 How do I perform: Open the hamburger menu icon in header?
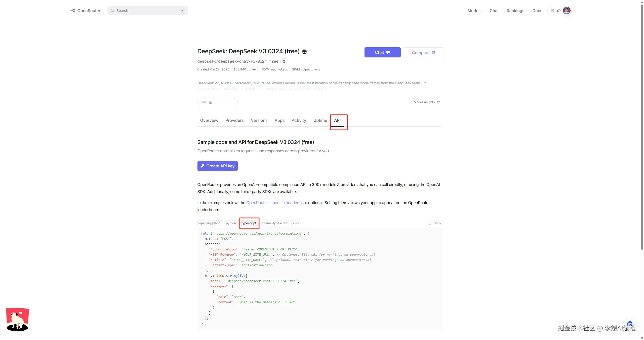pyautogui.click(x=552, y=11)
